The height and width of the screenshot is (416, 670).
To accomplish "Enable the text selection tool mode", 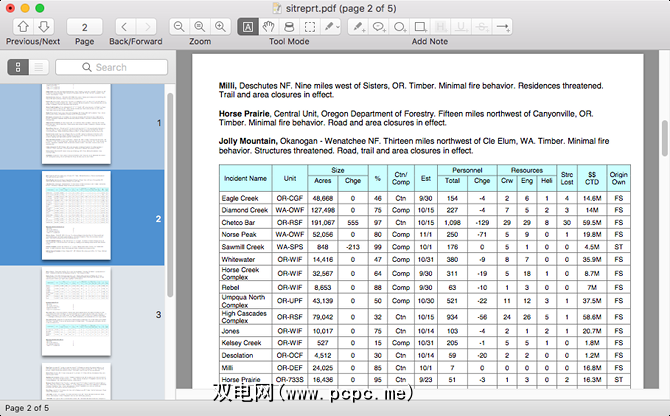I will (247, 26).
